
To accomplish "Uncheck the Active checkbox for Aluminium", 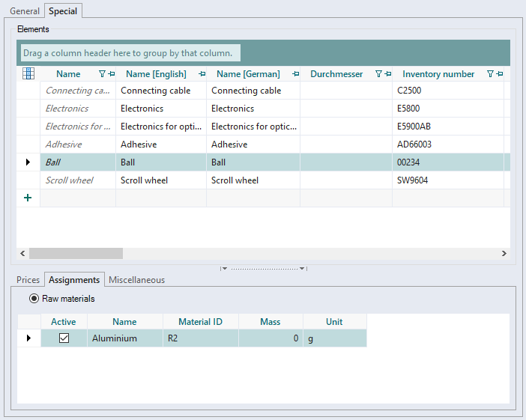I will [64, 338].
